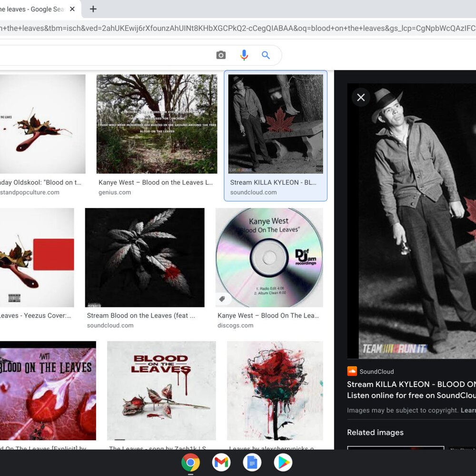Click the SoundCloud logo in preview panel
Screen dimensions: 476x476
[352, 371]
